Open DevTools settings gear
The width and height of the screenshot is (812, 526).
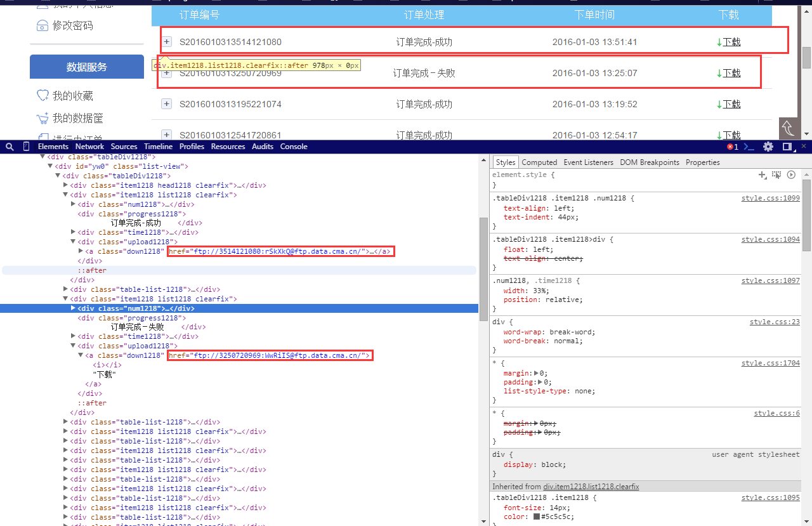click(x=768, y=147)
